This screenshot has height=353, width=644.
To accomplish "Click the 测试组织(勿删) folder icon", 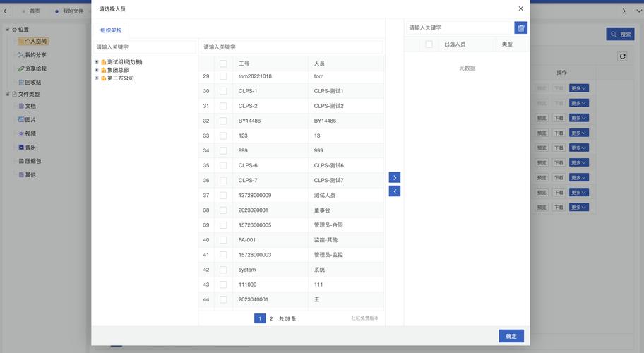I will (x=103, y=62).
